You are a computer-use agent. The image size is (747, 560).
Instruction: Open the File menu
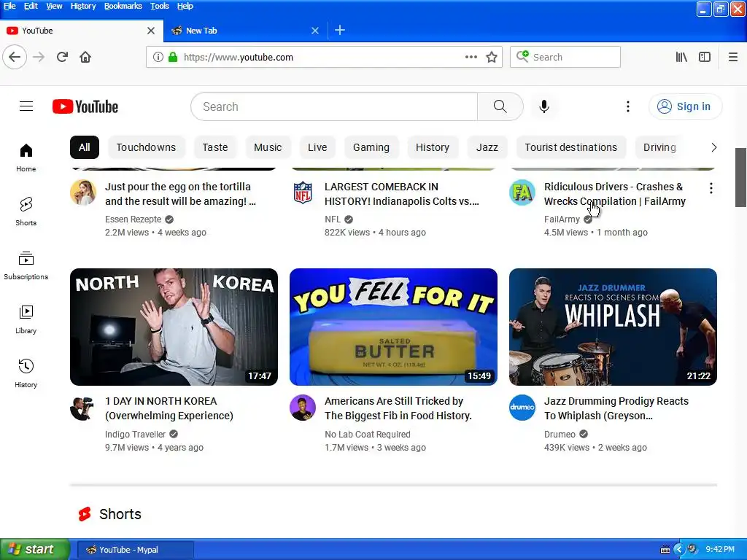click(9, 6)
